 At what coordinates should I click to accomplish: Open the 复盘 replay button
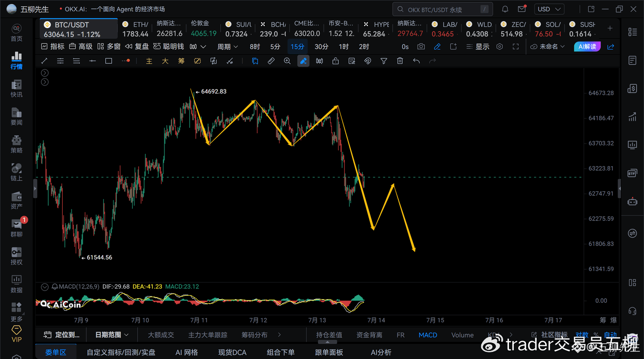click(x=137, y=46)
